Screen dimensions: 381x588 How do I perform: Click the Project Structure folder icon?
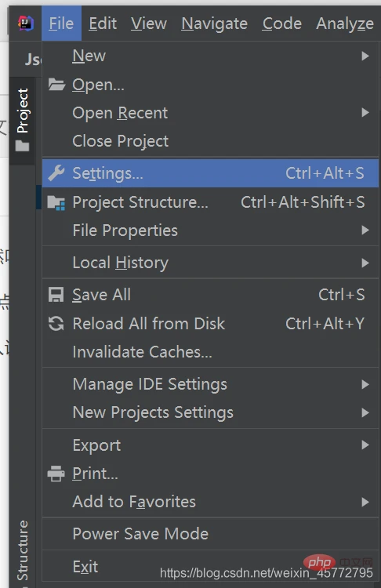56,202
